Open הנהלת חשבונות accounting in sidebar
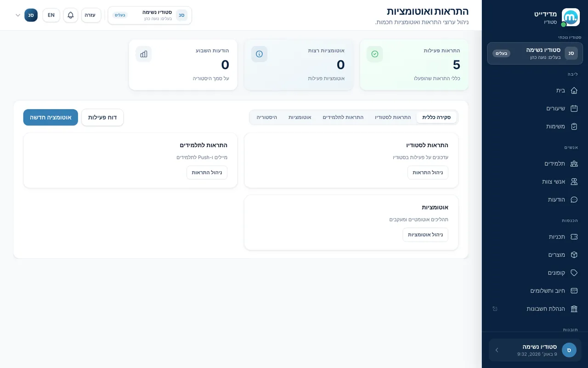588x368 pixels. pos(535,309)
